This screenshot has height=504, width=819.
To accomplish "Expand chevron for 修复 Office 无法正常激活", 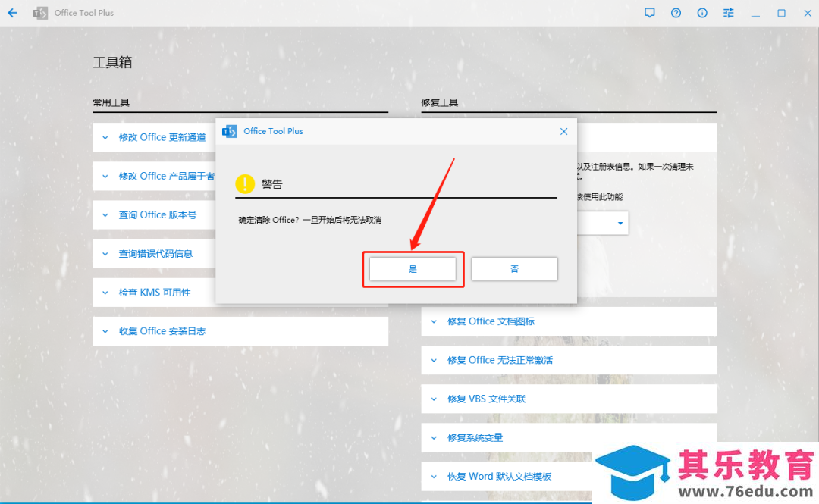I will [434, 360].
